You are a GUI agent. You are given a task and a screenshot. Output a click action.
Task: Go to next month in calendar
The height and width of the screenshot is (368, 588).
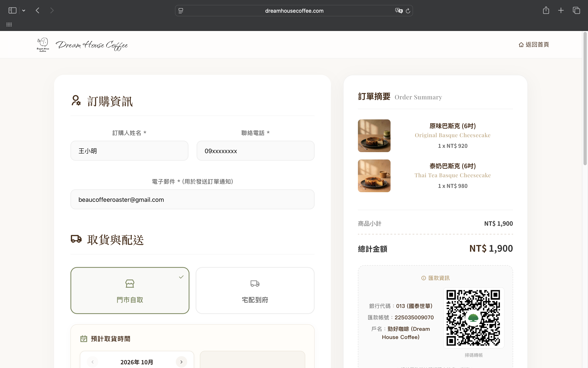(181, 362)
